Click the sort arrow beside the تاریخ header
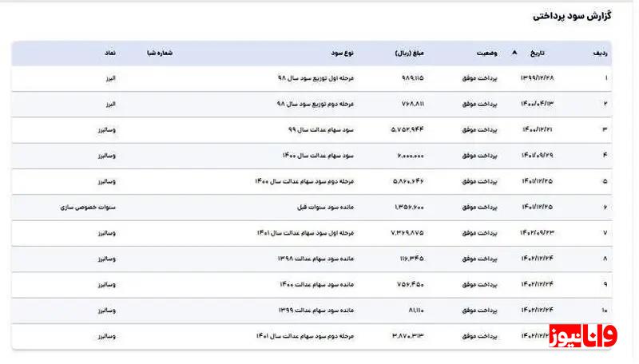 coord(514,53)
